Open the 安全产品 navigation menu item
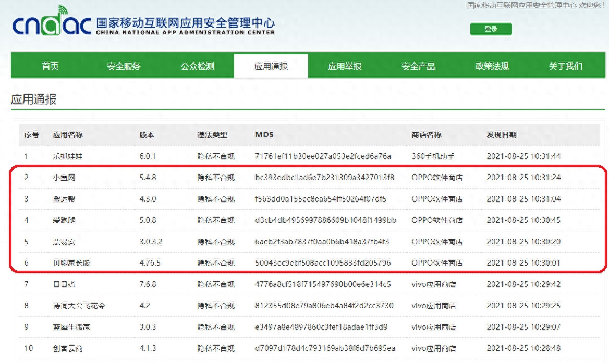 pyautogui.click(x=418, y=66)
